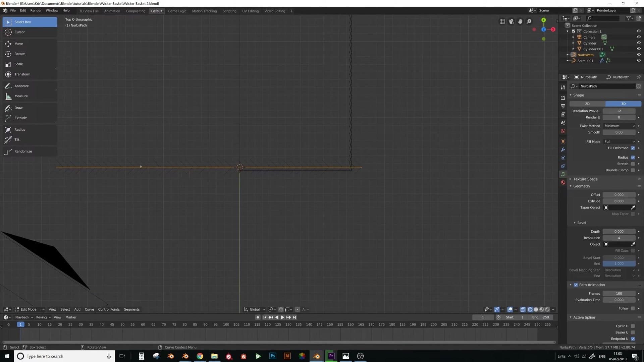Open the Render properties tab
644x362 pixels.
pos(563,98)
